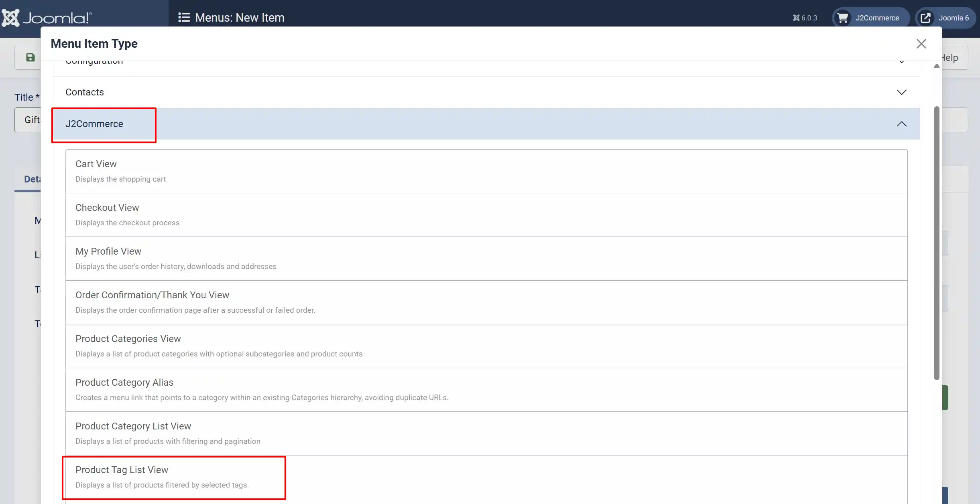Click the Menus: New Item page heading
Image resolution: width=980 pixels, height=504 pixels.
(240, 18)
